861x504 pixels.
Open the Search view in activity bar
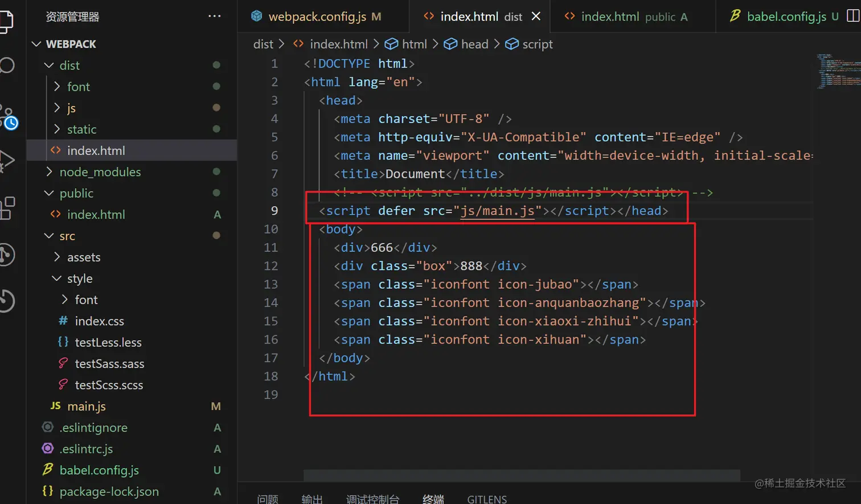click(x=6, y=65)
